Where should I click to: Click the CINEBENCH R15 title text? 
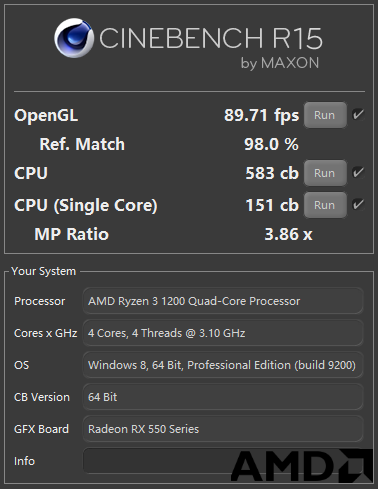[211, 38]
